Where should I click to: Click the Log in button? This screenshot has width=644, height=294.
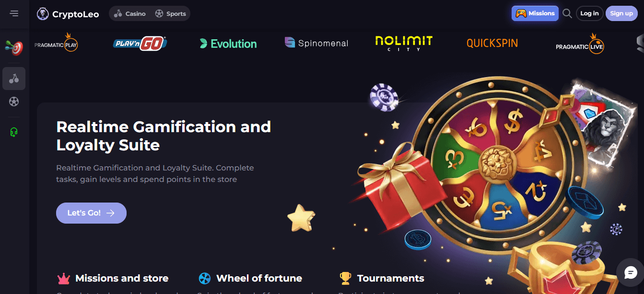coord(589,13)
